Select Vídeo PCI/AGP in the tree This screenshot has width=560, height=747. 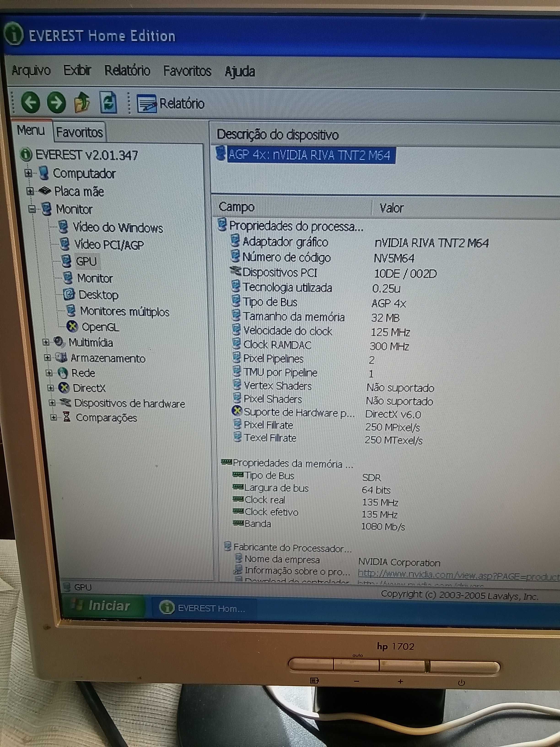pos(109,244)
